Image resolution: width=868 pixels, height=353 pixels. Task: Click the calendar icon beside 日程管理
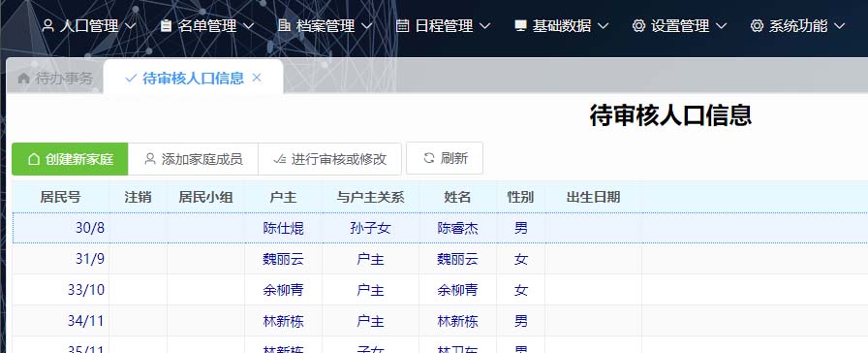pyautogui.click(x=402, y=25)
